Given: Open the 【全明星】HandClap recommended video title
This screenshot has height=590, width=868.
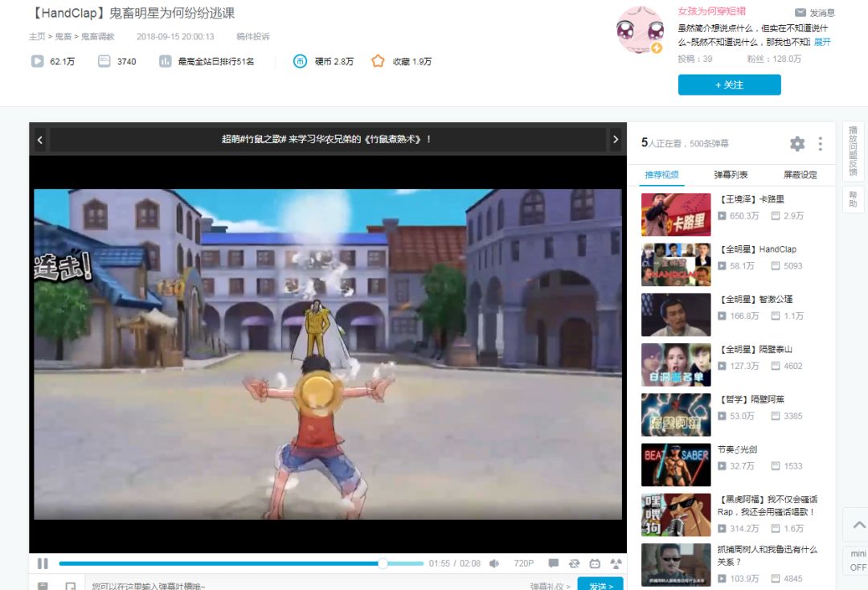Looking at the screenshot, I should click(x=757, y=250).
